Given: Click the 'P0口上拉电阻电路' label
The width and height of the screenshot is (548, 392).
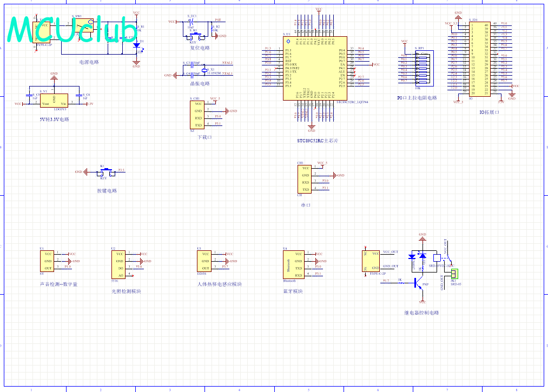Looking at the screenshot, I should click(x=417, y=98).
